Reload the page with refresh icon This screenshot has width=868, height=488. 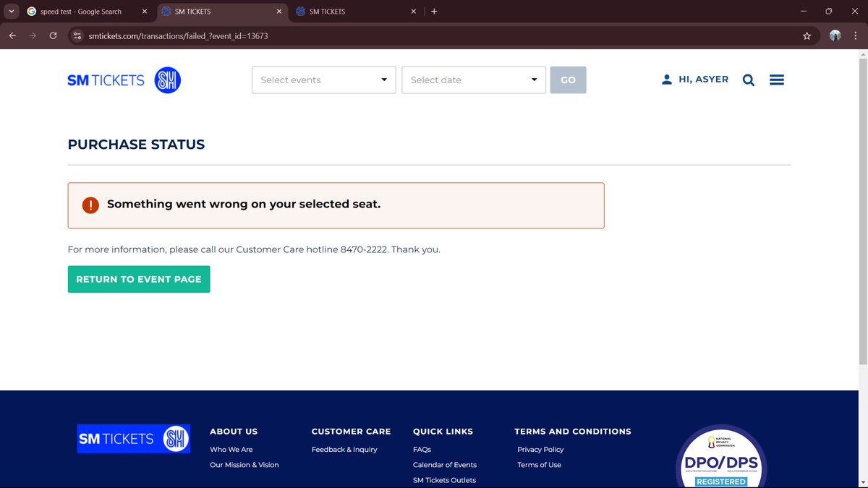(x=53, y=35)
